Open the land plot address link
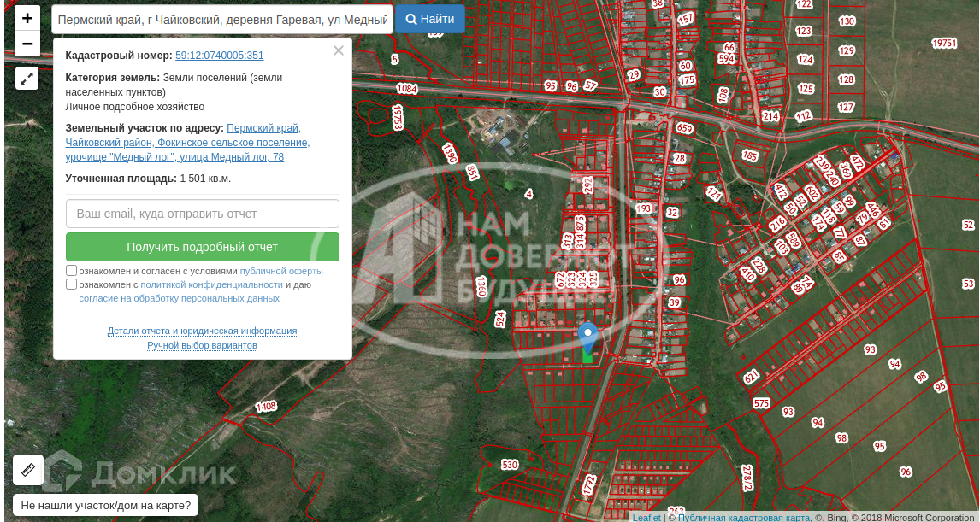 [187, 143]
